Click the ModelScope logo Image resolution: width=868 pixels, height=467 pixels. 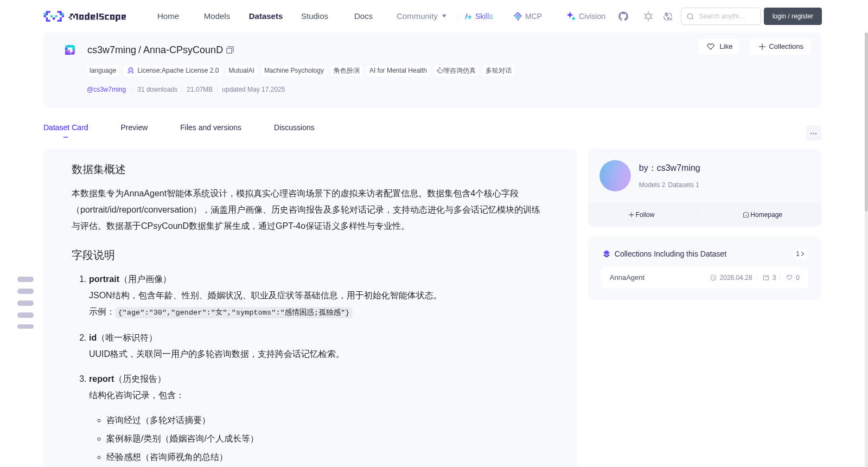(x=85, y=16)
